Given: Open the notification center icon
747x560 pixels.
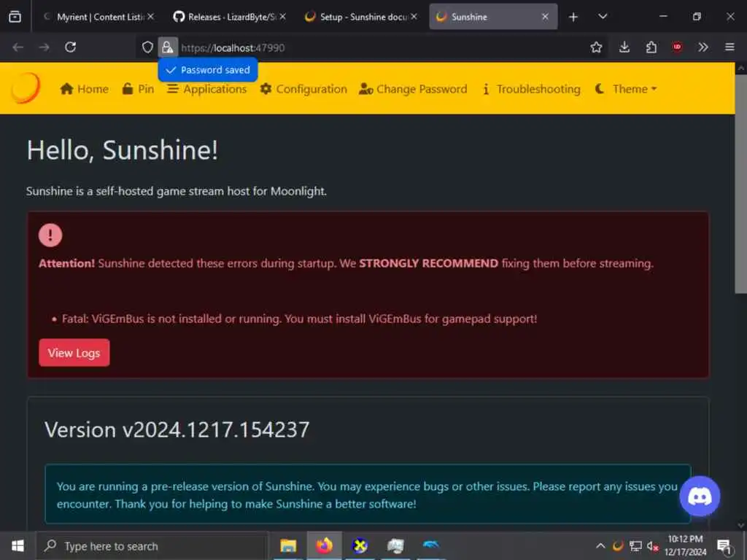Looking at the screenshot, I should pyautogui.click(x=724, y=545).
